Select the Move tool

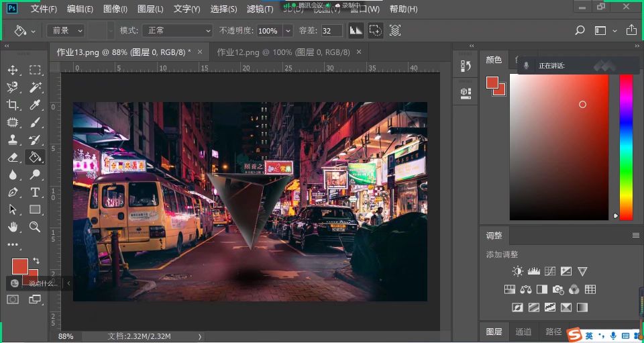point(13,70)
